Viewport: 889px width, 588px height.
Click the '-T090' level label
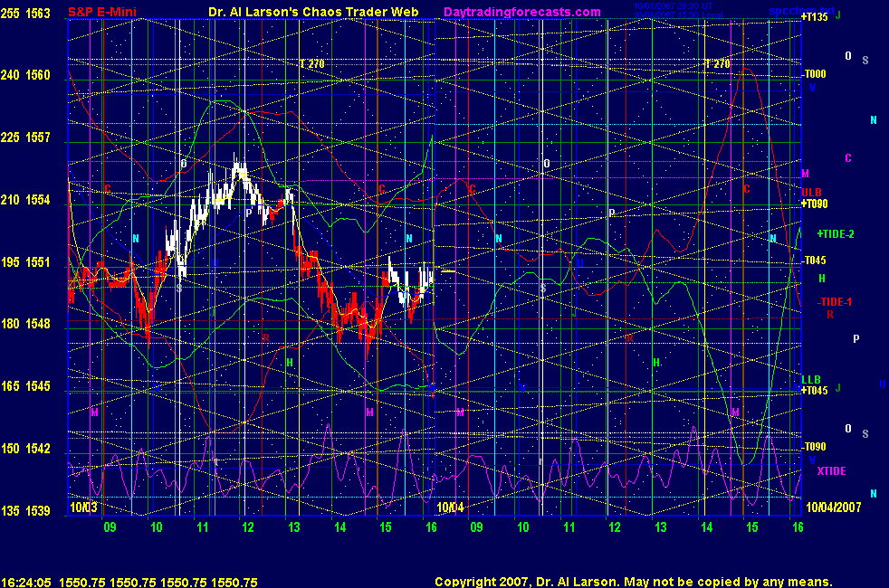click(x=814, y=447)
